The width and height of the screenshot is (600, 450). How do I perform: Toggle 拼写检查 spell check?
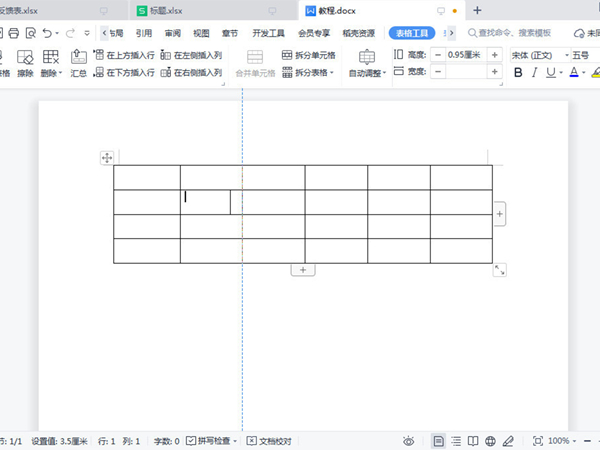tap(212, 440)
